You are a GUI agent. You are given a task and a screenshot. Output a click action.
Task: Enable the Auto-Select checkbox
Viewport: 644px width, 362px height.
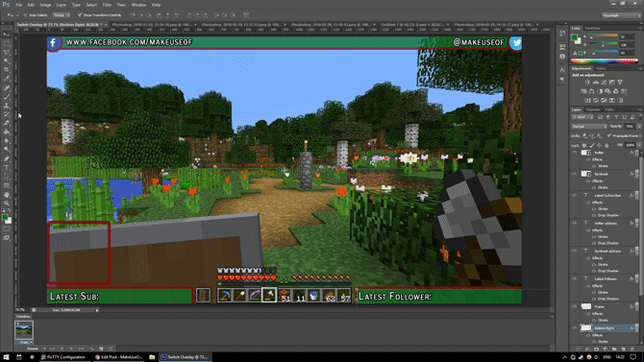25,15
